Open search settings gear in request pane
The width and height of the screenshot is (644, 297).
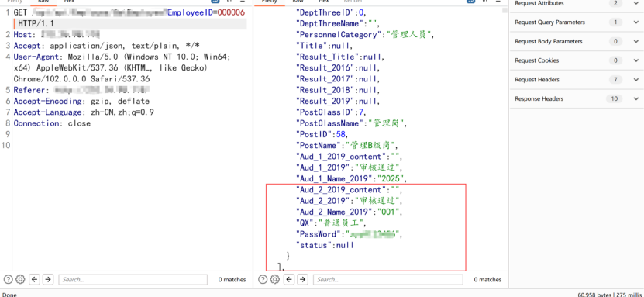click(x=20, y=279)
